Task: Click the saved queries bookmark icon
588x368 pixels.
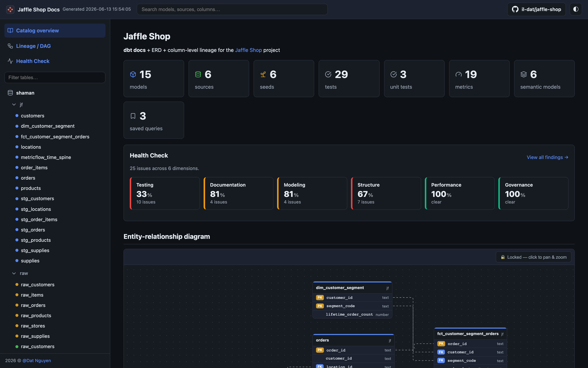Action: (x=133, y=116)
